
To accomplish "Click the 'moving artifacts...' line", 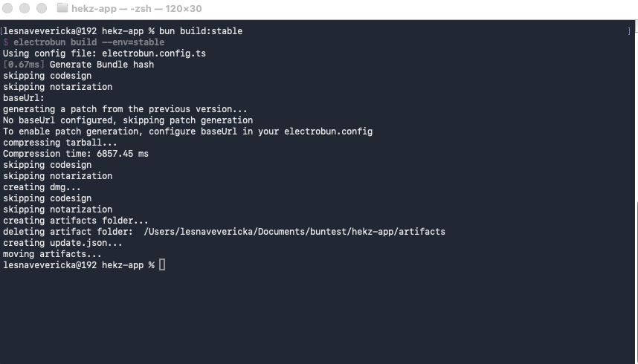I will [52, 254].
